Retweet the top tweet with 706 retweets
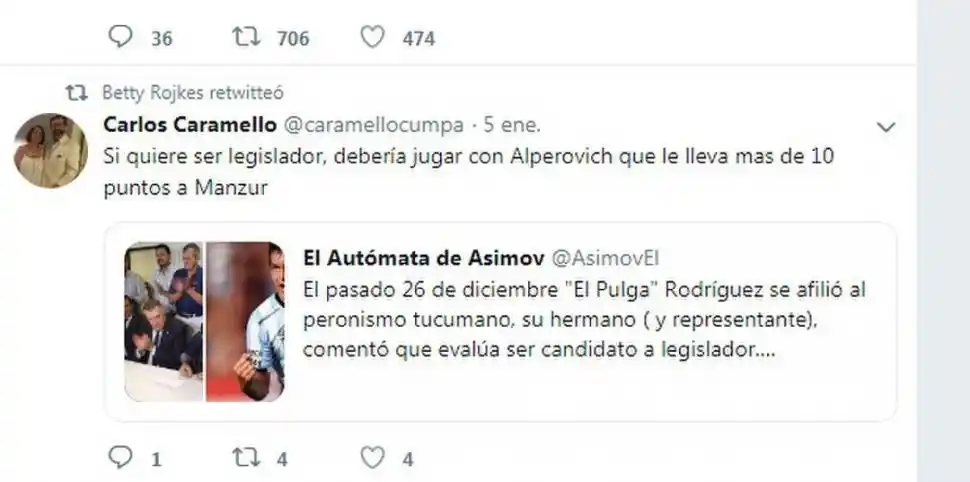 pyautogui.click(x=246, y=37)
